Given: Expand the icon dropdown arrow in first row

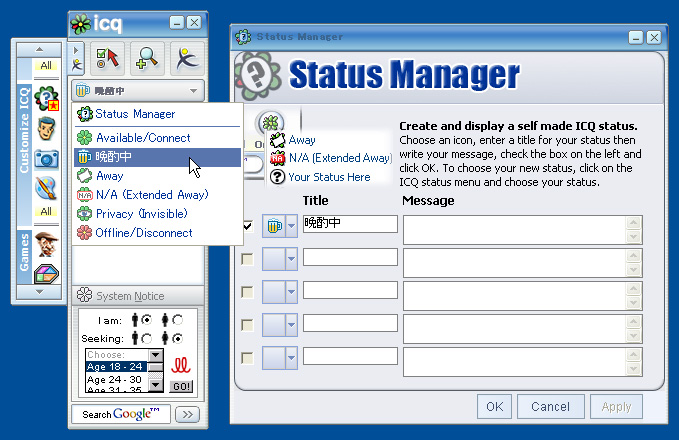Looking at the screenshot, I should [291, 226].
